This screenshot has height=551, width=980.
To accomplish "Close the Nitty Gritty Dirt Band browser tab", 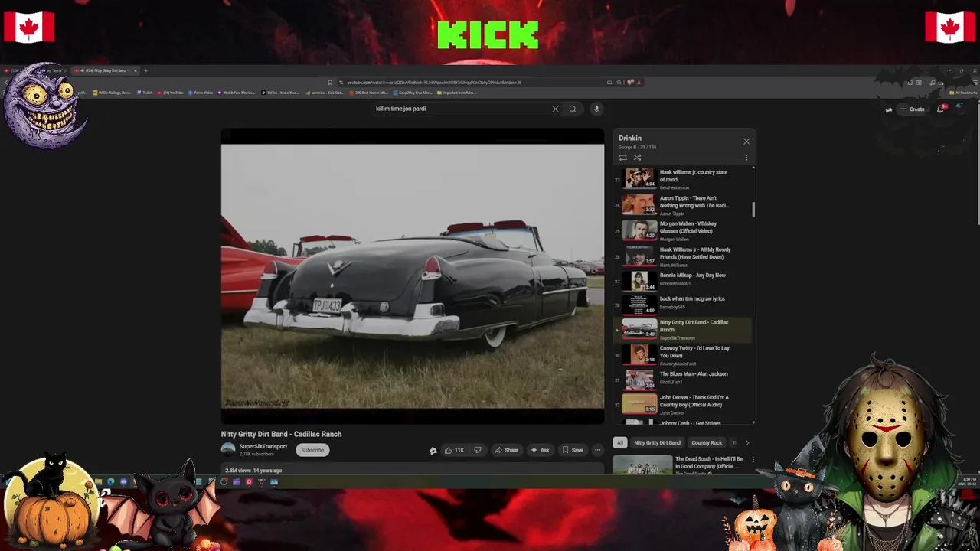I will pos(136,70).
